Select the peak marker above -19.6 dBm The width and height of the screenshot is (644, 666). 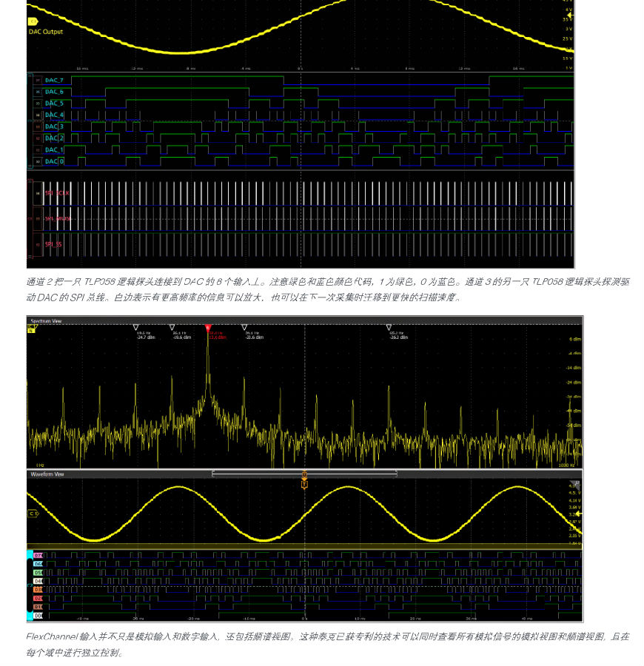point(172,328)
